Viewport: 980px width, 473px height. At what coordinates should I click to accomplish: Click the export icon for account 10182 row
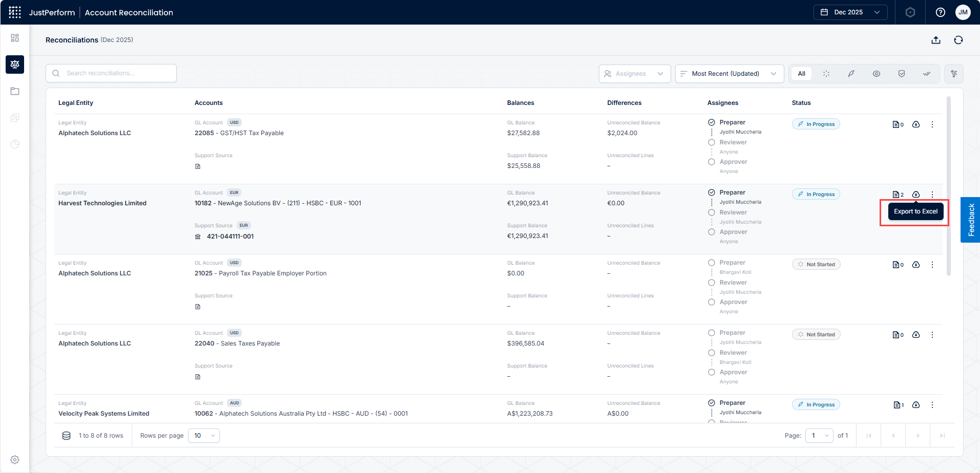point(916,195)
